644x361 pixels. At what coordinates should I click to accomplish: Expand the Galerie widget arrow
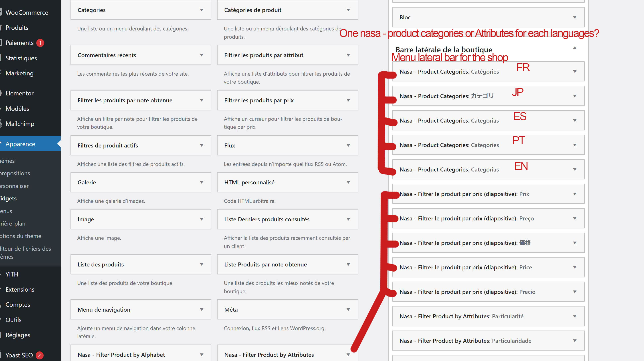tap(202, 182)
